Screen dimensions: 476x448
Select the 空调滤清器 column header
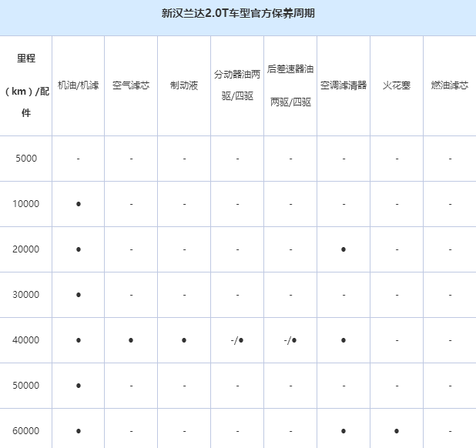(x=344, y=85)
